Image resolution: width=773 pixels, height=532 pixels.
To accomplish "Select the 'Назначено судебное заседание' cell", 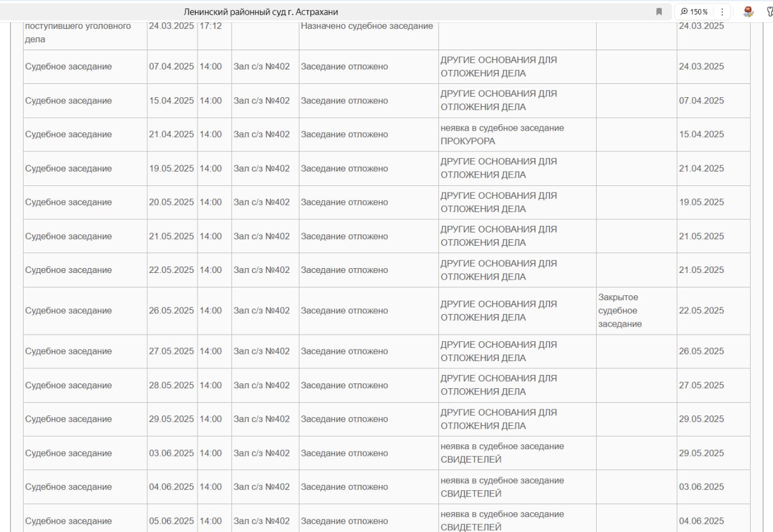I will click(367, 26).
